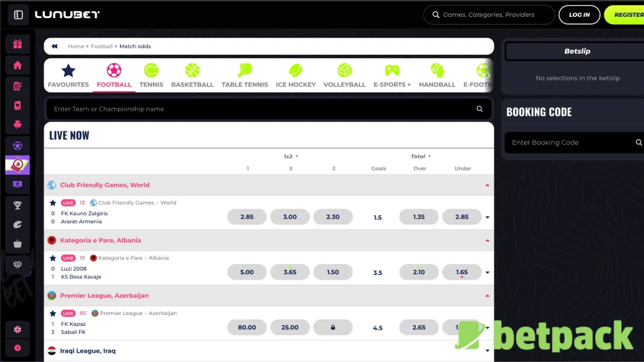Go to Football in the breadcrumb
Image resolution: width=644 pixels, height=362 pixels.
[101, 46]
